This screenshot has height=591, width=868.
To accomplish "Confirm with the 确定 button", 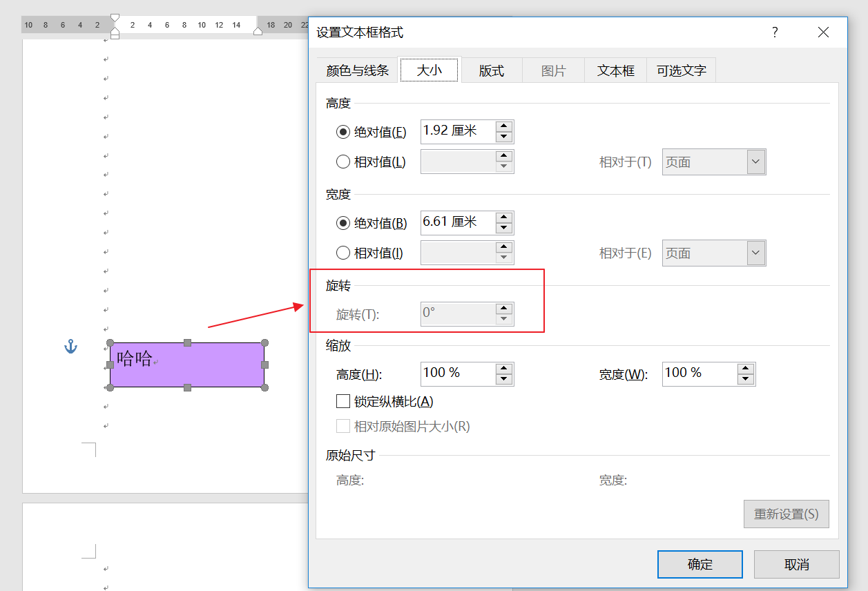I will point(700,564).
